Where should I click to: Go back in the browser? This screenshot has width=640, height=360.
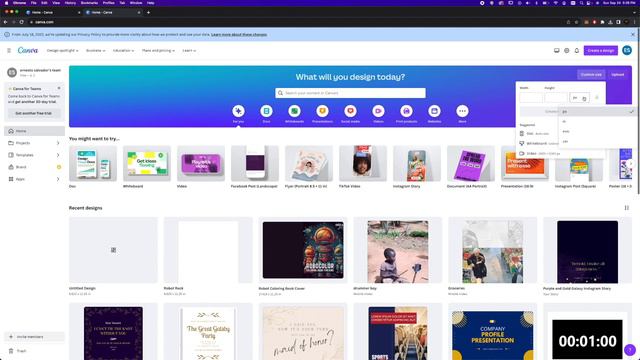(x=5, y=22)
